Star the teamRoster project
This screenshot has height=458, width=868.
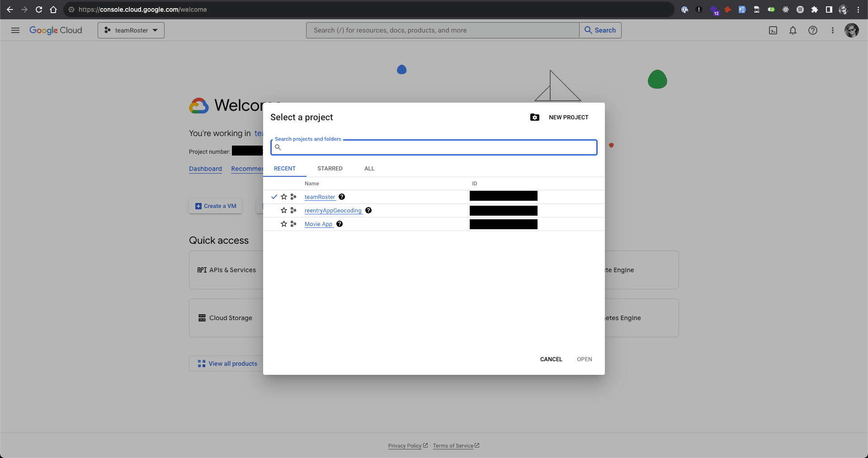tap(284, 197)
